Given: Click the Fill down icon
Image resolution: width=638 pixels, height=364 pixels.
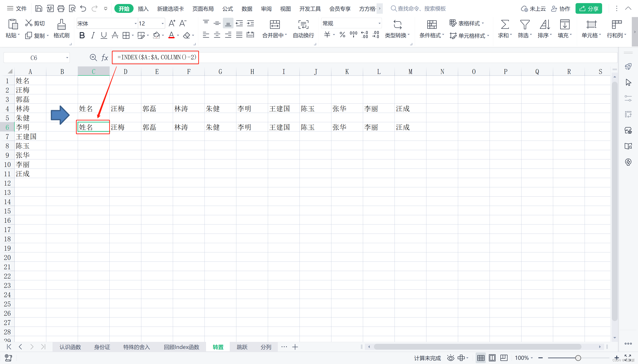Looking at the screenshot, I should tap(564, 25).
